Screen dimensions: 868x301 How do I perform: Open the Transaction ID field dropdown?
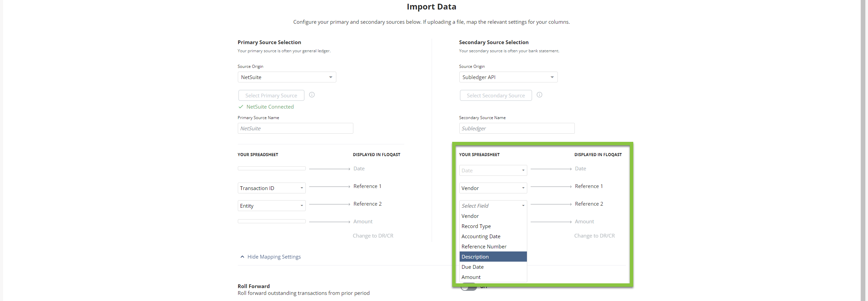coord(271,188)
